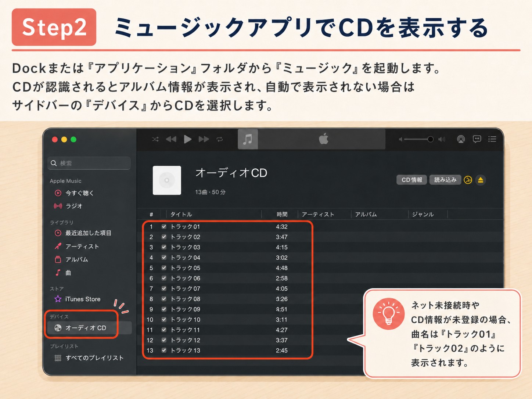Show lyrics speech-bubble icon

tap(477, 139)
